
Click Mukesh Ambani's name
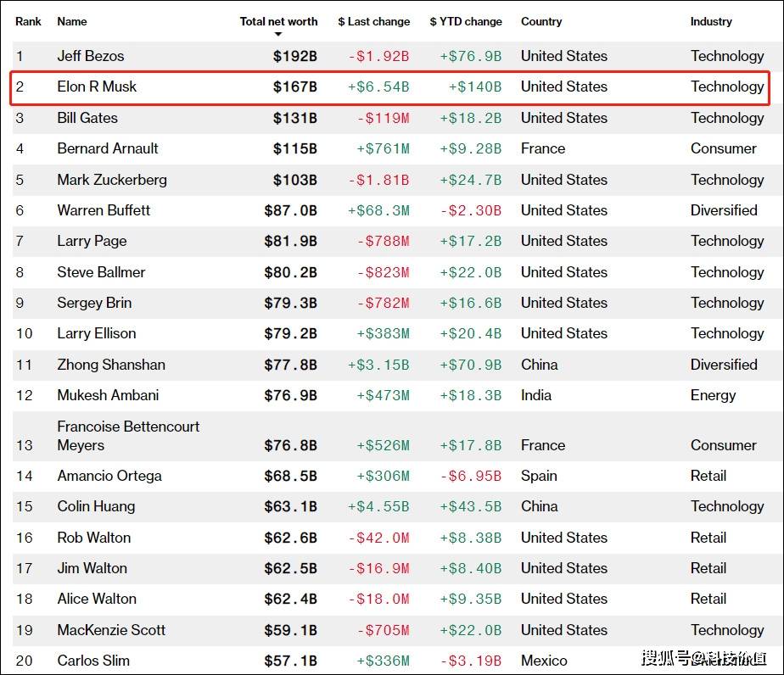[x=108, y=395]
